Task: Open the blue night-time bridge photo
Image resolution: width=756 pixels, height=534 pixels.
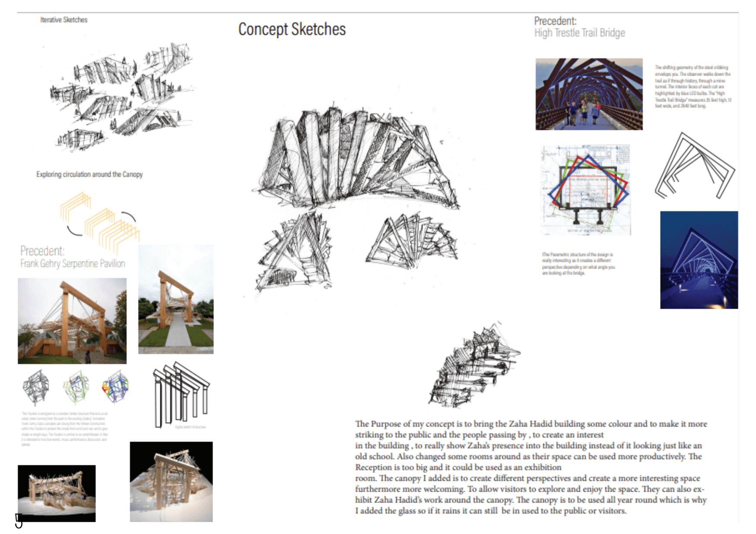Action: [x=699, y=260]
